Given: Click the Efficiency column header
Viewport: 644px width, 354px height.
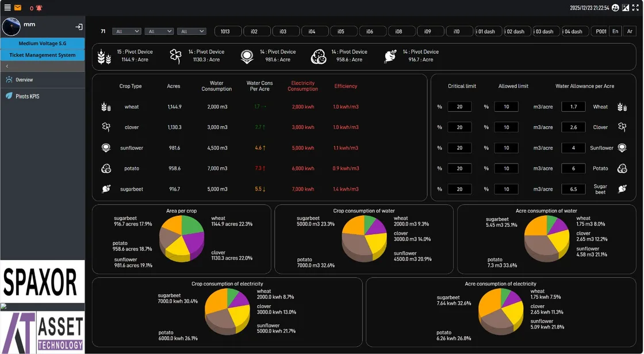Looking at the screenshot, I should [346, 86].
